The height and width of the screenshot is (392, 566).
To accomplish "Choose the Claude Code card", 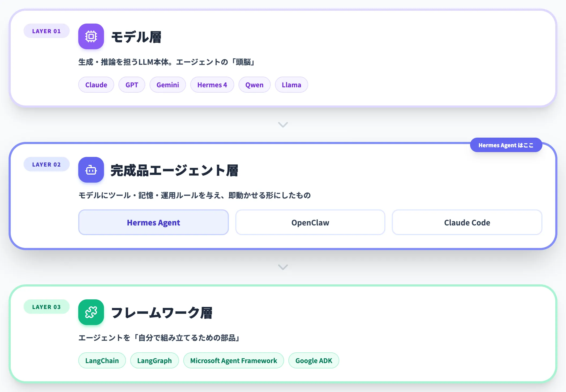I will [x=467, y=222].
